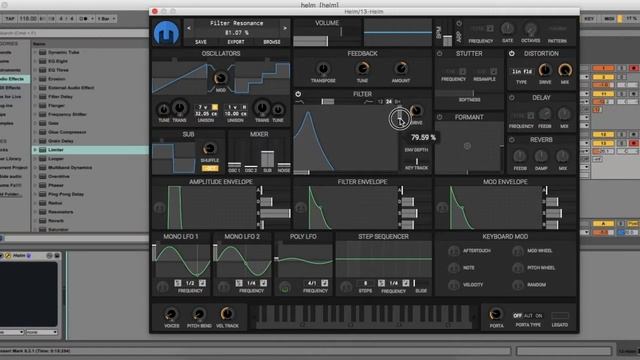640x360 pixels.
Task: Click the Formant XY pad
Action: (468, 147)
